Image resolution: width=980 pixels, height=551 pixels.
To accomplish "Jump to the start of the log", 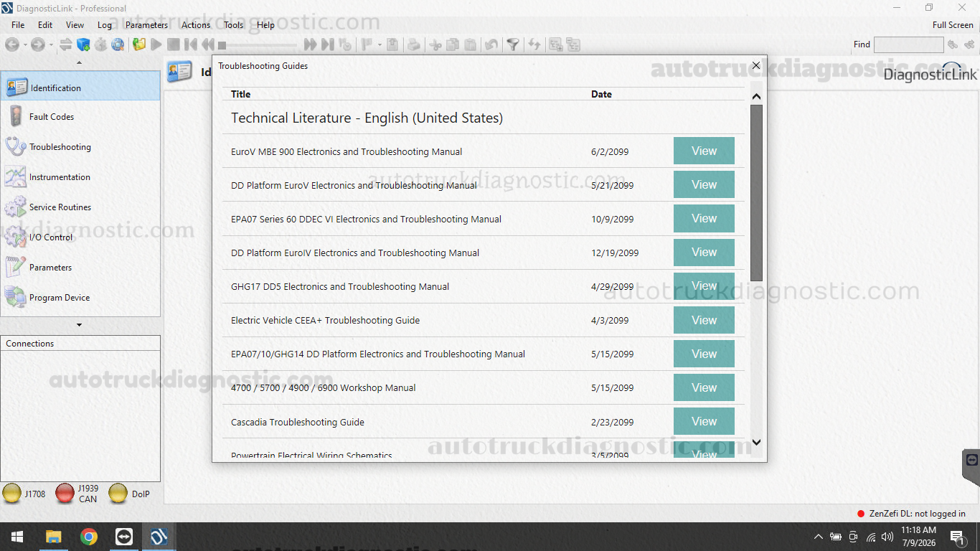I will click(x=191, y=44).
